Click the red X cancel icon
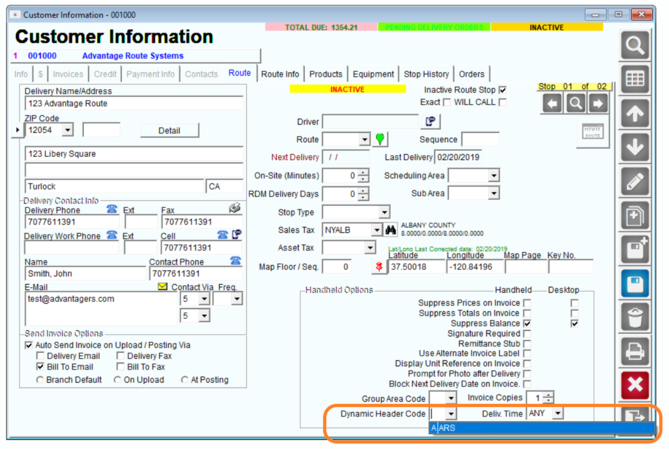 (635, 385)
